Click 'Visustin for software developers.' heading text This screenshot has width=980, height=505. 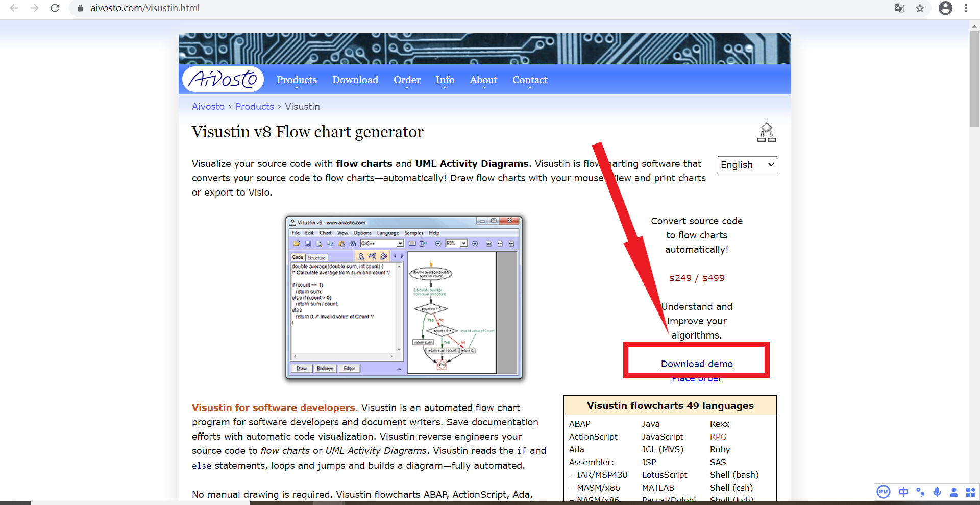275,408
